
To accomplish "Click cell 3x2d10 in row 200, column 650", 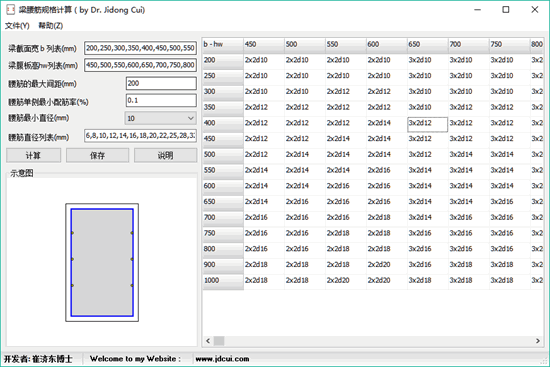I will point(428,61).
